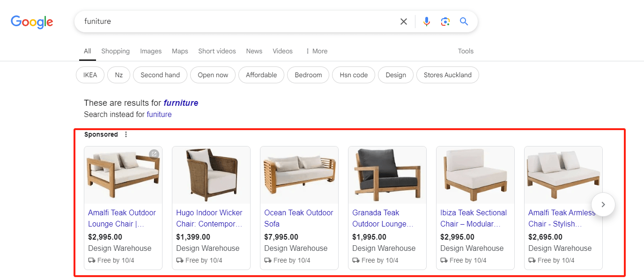Open the Tools options
This screenshot has width=644, height=278.
(466, 51)
